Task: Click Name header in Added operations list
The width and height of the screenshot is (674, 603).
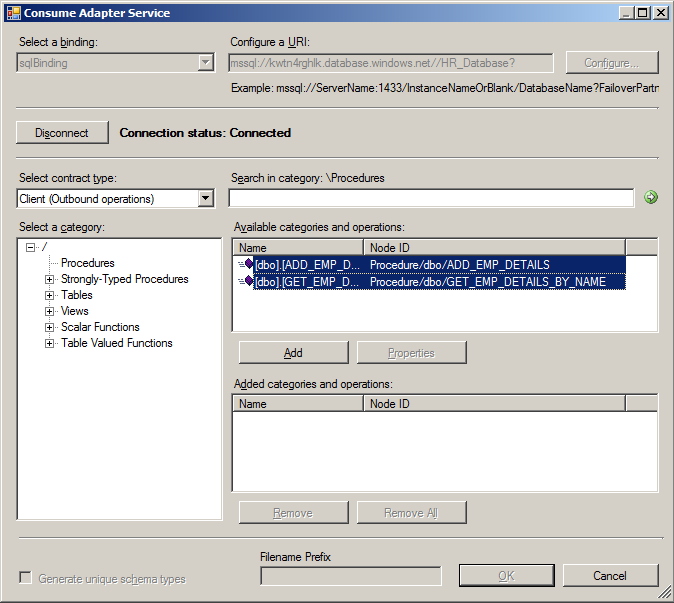Action: coord(298,404)
